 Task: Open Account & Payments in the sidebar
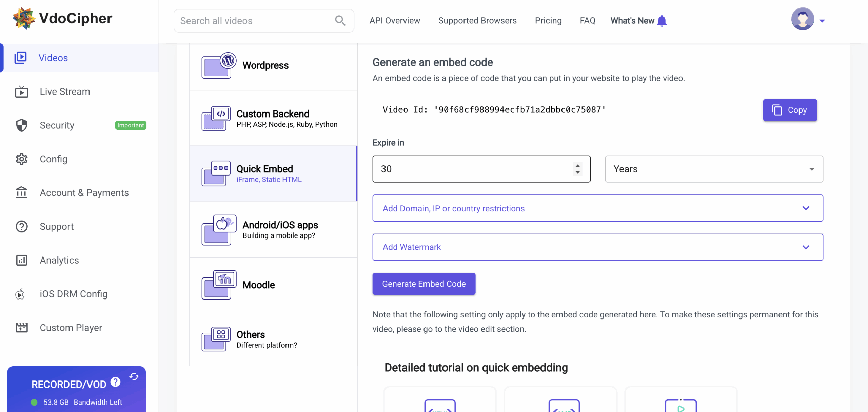coord(79,192)
